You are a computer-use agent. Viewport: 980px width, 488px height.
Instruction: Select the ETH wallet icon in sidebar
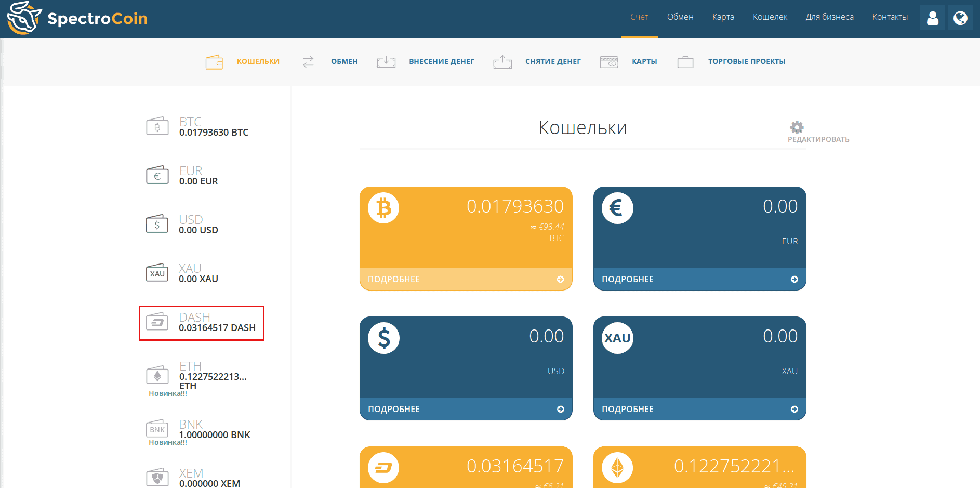click(x=157, y=375)
